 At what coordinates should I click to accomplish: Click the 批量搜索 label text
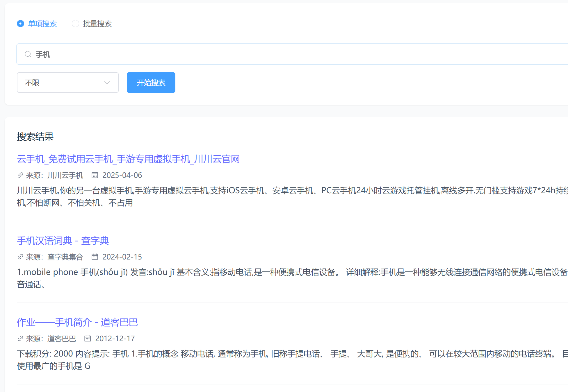97,24
